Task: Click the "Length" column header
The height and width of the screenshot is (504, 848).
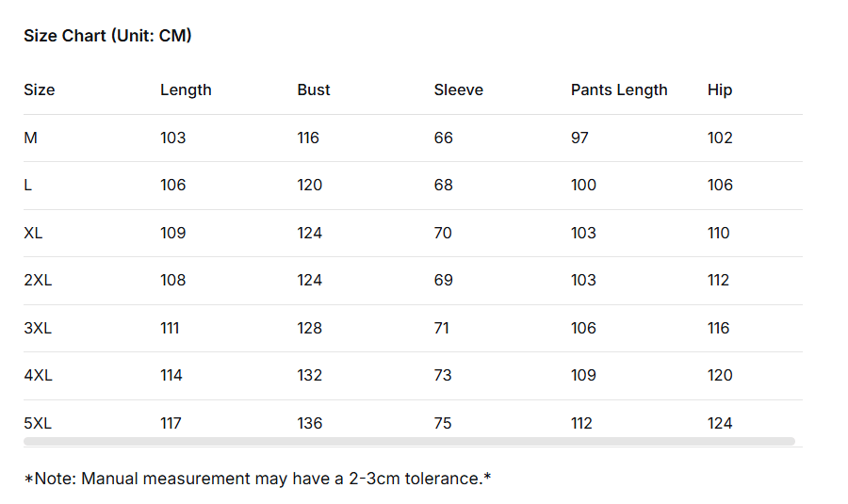Action: pyautogui.click(x=186, y=90)
